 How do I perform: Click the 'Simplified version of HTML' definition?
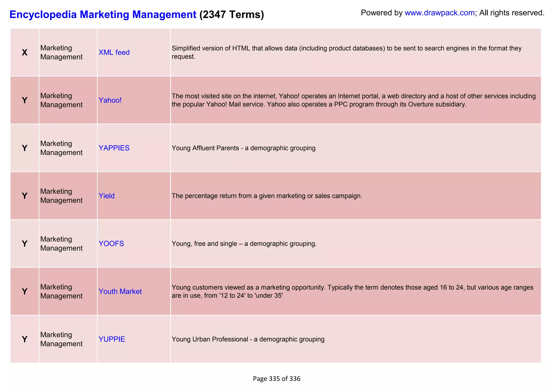click(347, 52)
